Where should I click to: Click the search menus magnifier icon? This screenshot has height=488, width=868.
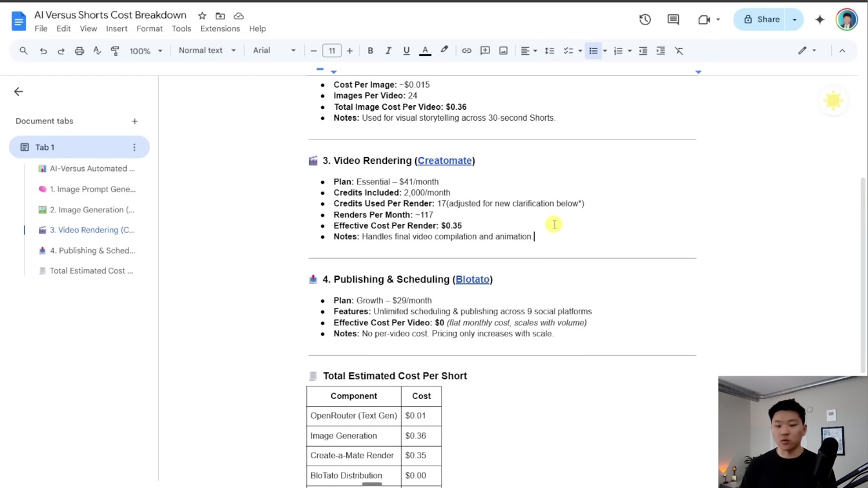click(24, 50)
